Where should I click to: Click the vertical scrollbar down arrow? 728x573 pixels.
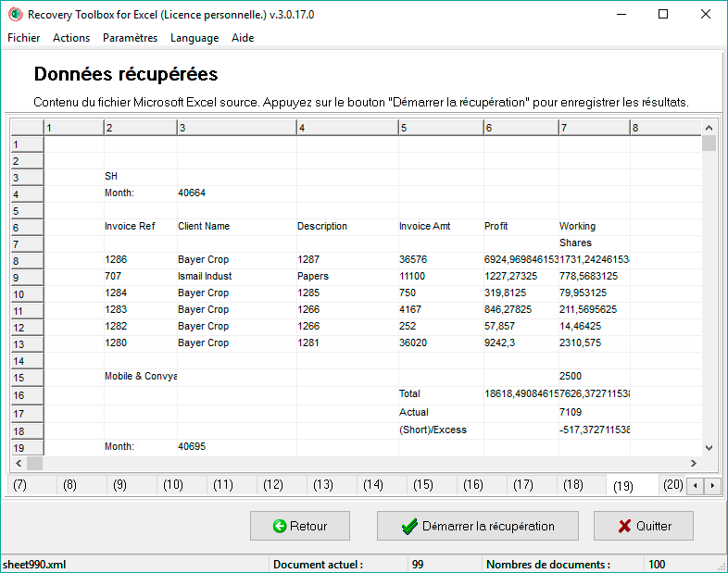709,448
